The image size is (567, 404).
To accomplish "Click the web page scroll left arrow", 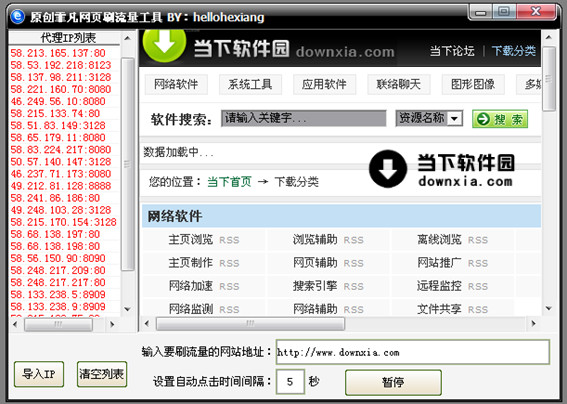I will pyautogui.click(x=147, y=323).
